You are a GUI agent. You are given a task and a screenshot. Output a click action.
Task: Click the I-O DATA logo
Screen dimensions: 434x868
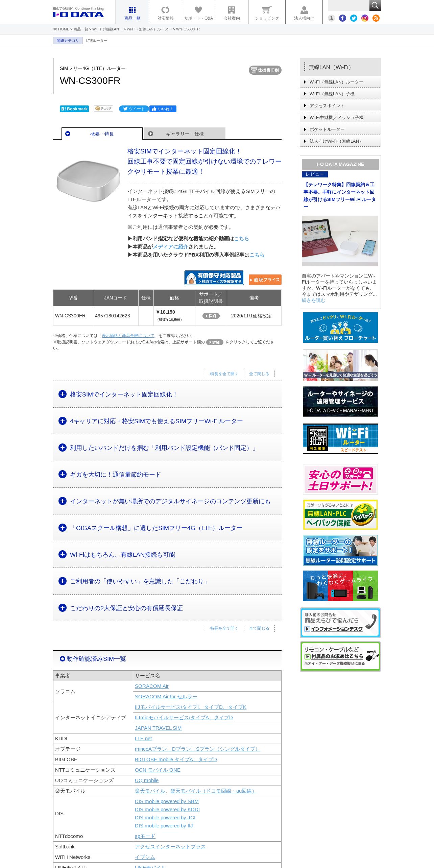(78, 13)
